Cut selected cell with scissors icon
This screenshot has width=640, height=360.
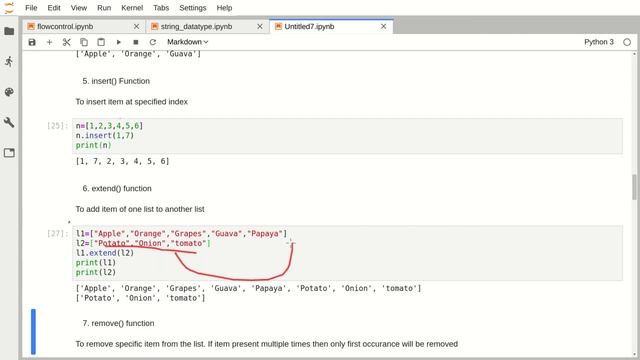(67, 42)
